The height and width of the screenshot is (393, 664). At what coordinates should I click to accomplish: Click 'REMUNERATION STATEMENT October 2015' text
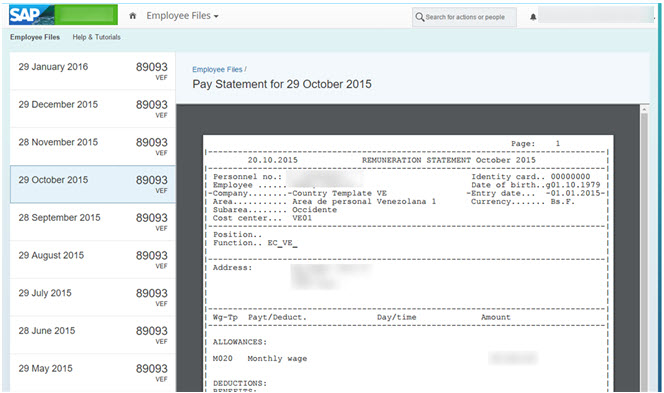[x=448, y=160]
